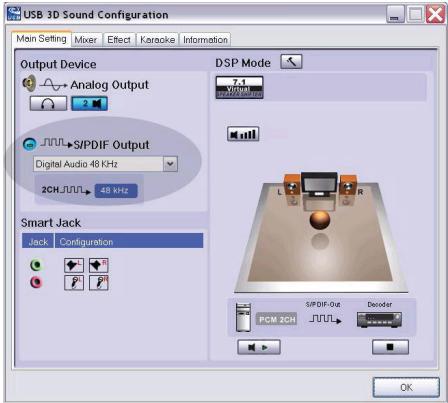Click the green jack connector icon
The image size is (448, 403).
coord(36,265)
